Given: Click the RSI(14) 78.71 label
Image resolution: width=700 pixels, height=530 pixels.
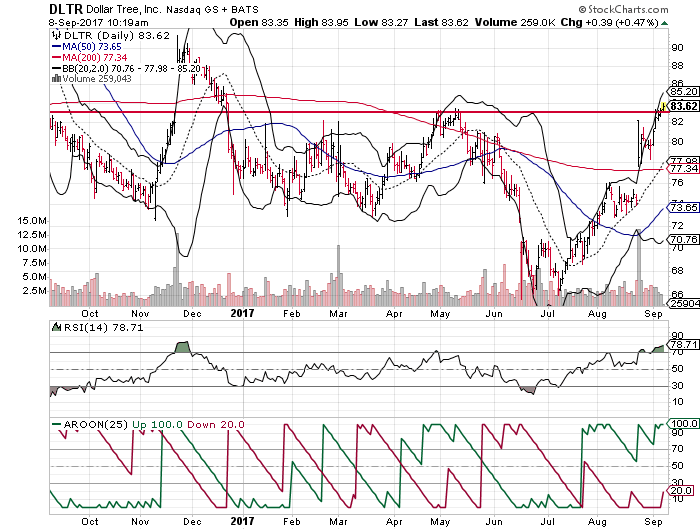Looking at the screenshot, I should point(104,328).
